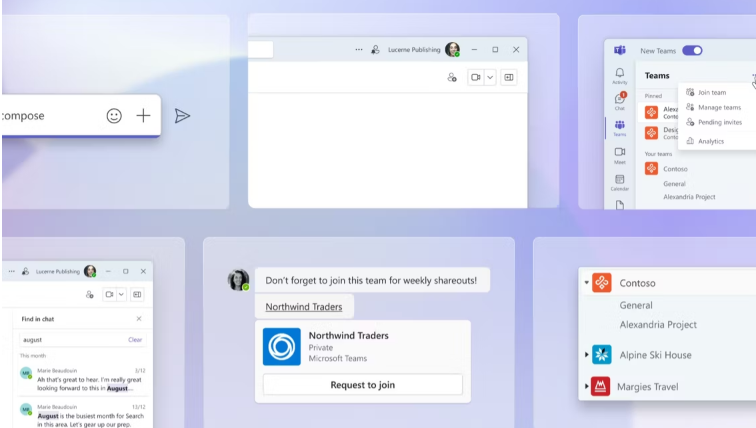The width and height of the screenshot is (756, 428).
Task: Start video call in top window toolbar
Action: (476, 77)
